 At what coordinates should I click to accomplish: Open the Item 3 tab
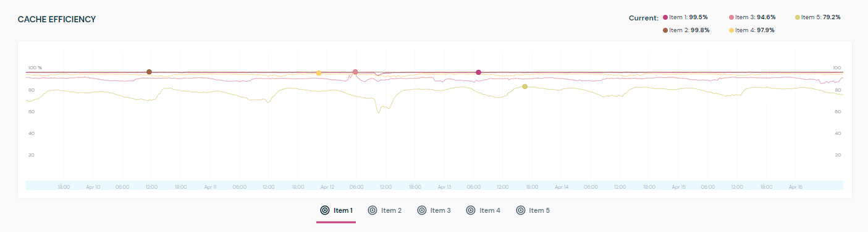tap(434, 210)
